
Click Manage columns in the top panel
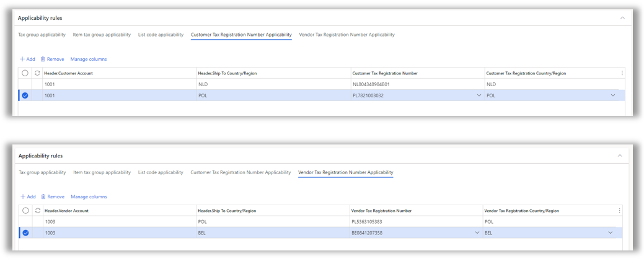tap(89, 60)
